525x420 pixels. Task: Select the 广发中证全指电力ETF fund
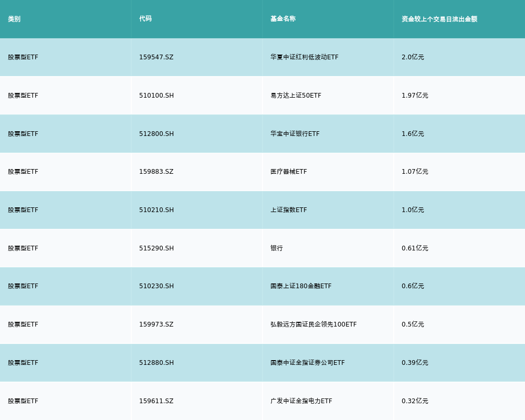[301, 401]
